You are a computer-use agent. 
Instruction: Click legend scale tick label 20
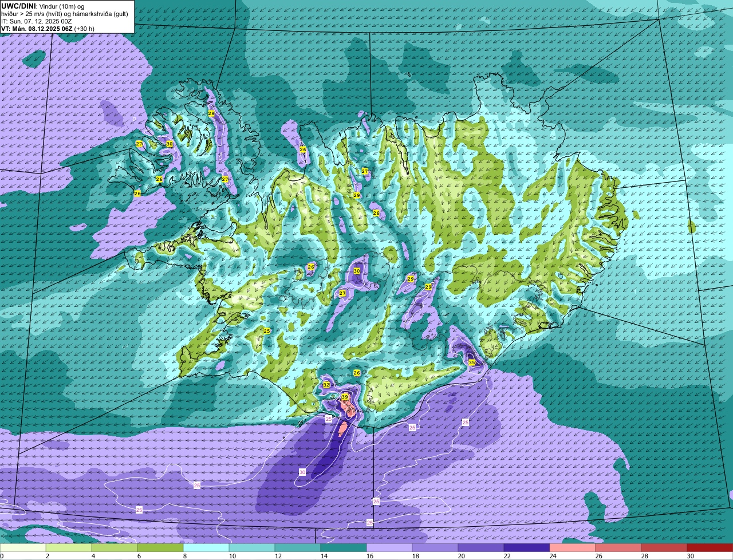[462, 556]
